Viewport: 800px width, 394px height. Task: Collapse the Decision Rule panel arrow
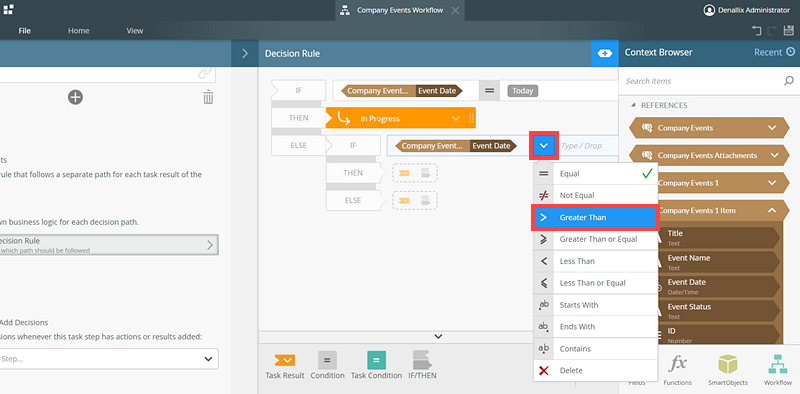pos(245,53)
